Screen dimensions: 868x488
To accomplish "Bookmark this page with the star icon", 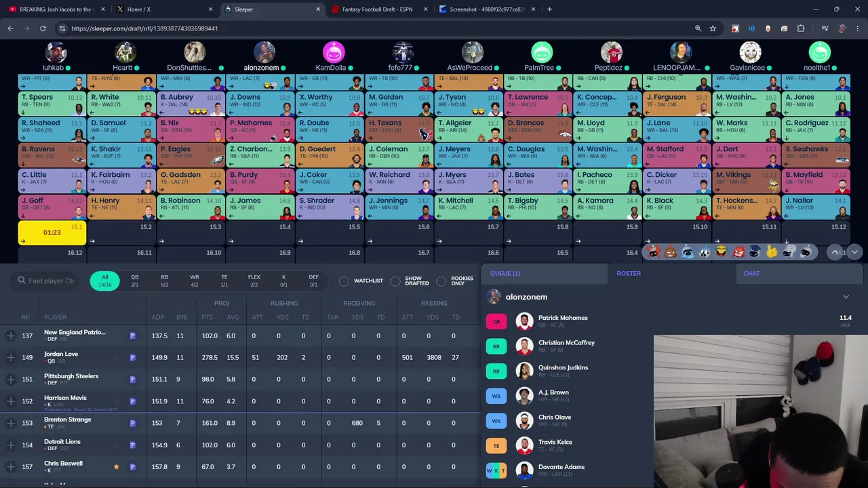I will tap(713, 28).
